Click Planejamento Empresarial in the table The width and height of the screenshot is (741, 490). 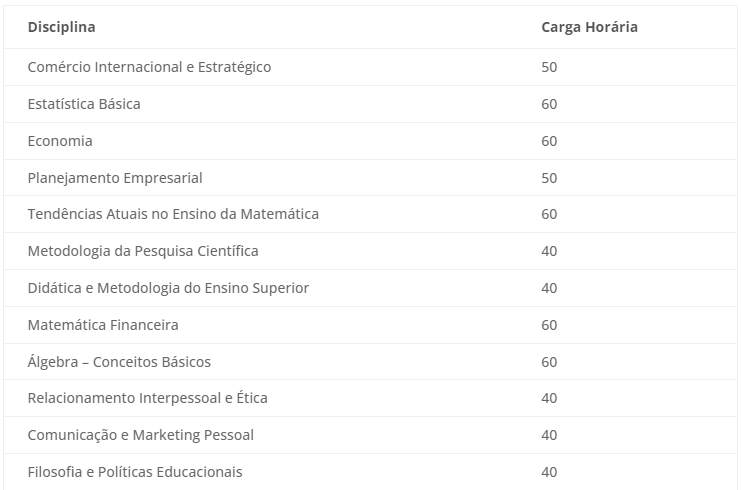[115, 178]
